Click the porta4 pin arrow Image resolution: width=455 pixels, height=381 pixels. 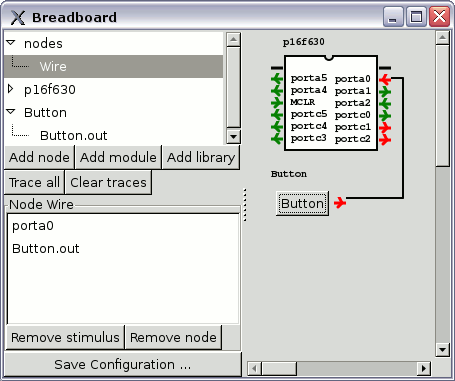tap(277, 91)
